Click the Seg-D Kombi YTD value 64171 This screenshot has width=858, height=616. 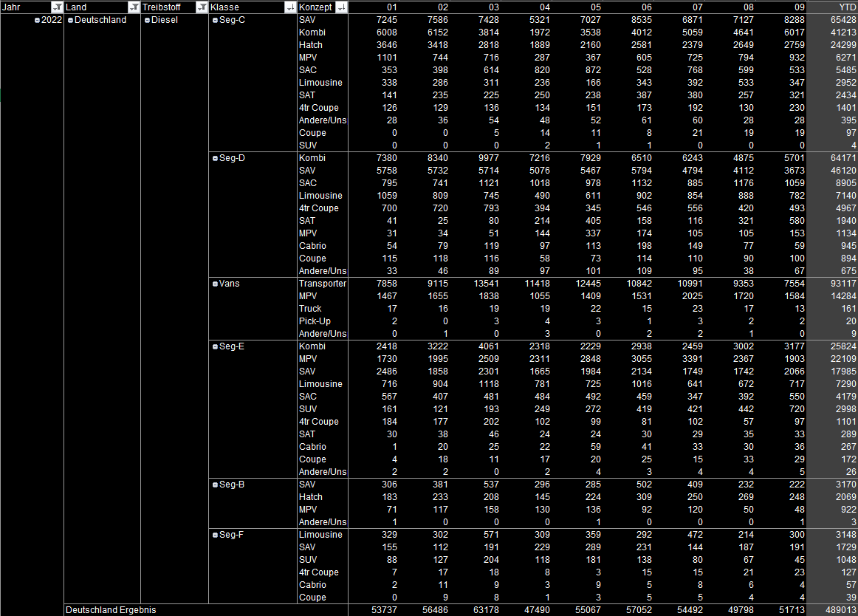(x=843, y=158)
